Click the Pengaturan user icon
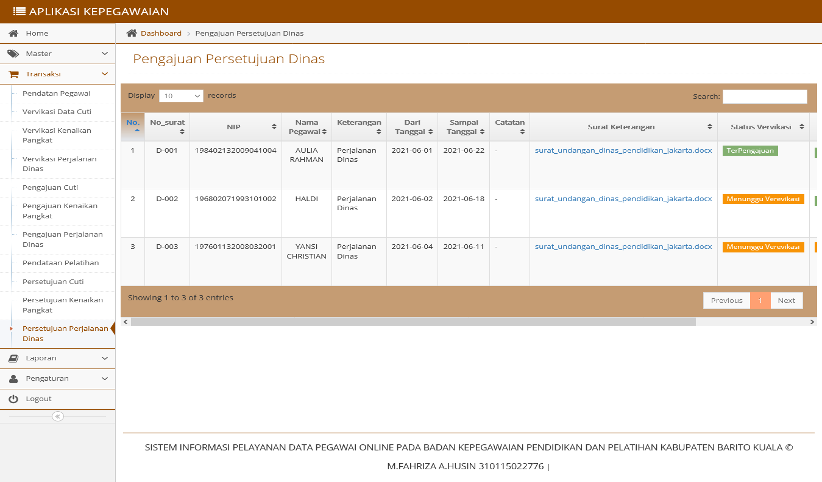Image resolution: width=822 pixels, height=482 pixels. (x=14, y=379)
